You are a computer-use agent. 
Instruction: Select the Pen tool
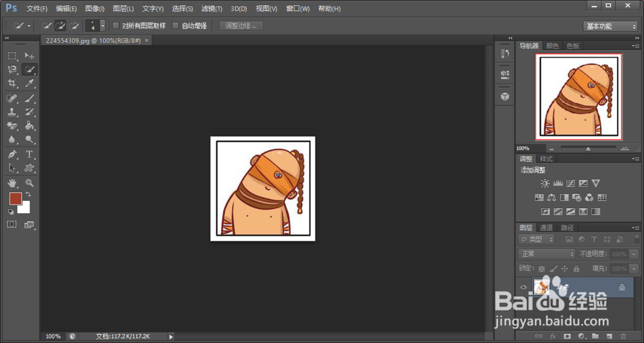[x=12, y=154]
